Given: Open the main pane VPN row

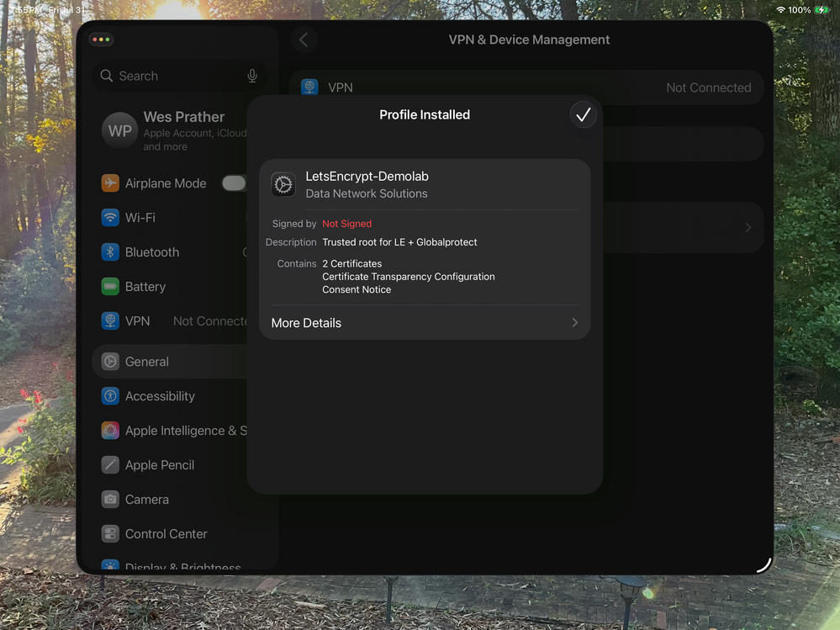Looking at the screenshot, I should 526,87.
